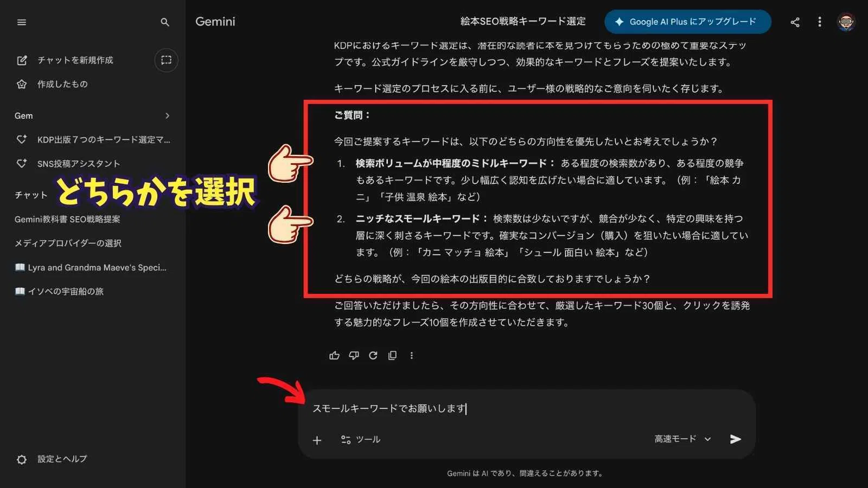868x488 pixels.
Task: Click the plus icon to add files
Action: coord(317,440)
